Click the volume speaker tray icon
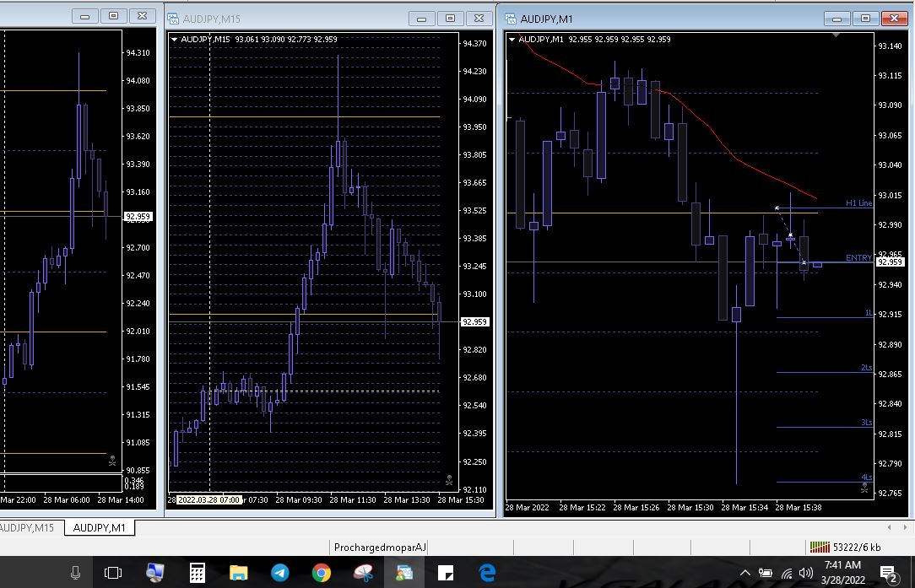The height and width of the screenshot is (588, 915). click(806, 573)
